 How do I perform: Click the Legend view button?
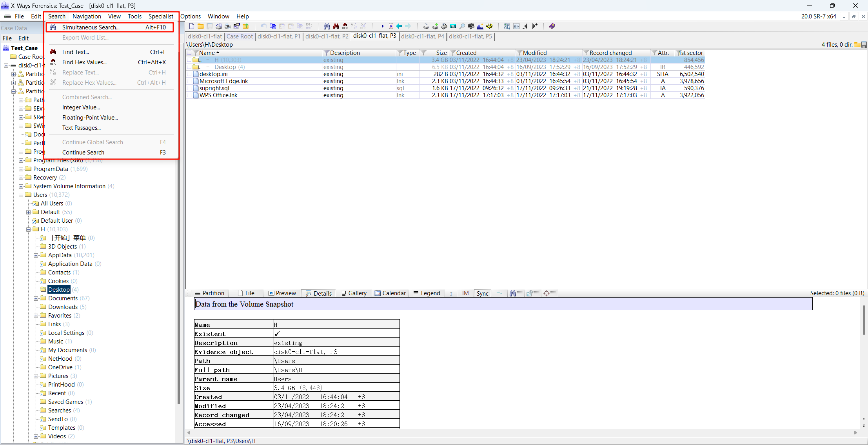(427, 293)
